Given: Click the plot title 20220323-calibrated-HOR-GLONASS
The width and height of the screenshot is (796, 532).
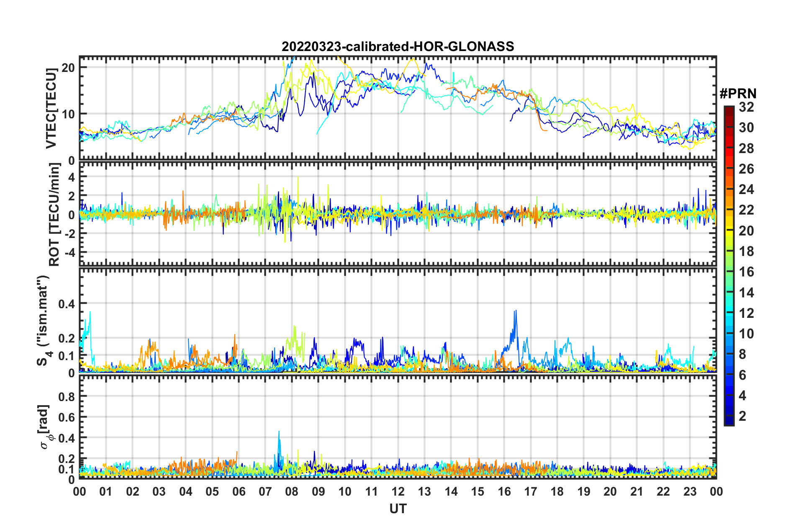Looking at the screenshot, I should pos(398,46).
